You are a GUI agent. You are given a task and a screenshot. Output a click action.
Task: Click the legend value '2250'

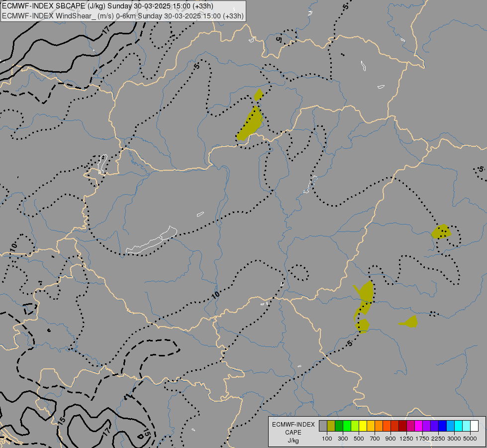(x=438, y=439)
